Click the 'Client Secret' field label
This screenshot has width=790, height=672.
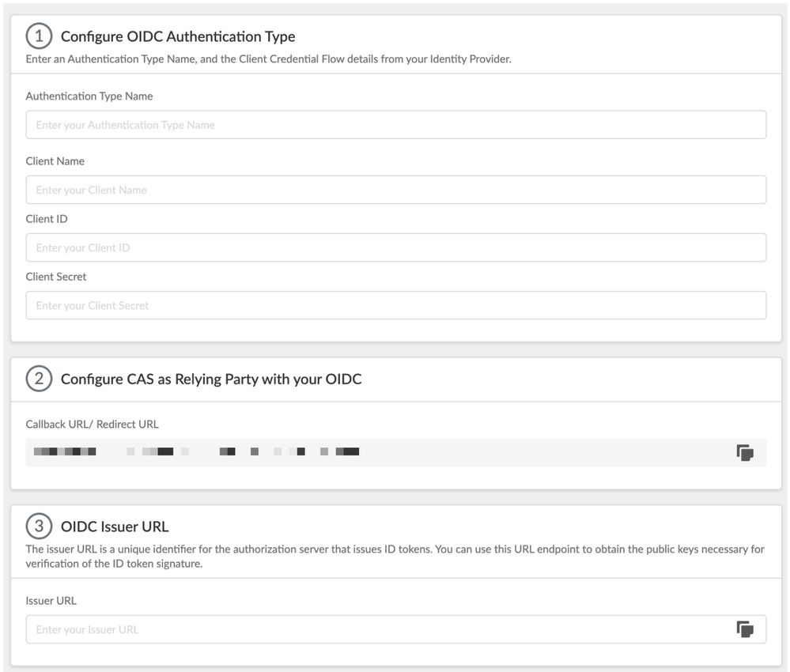[x=56, y=277]
